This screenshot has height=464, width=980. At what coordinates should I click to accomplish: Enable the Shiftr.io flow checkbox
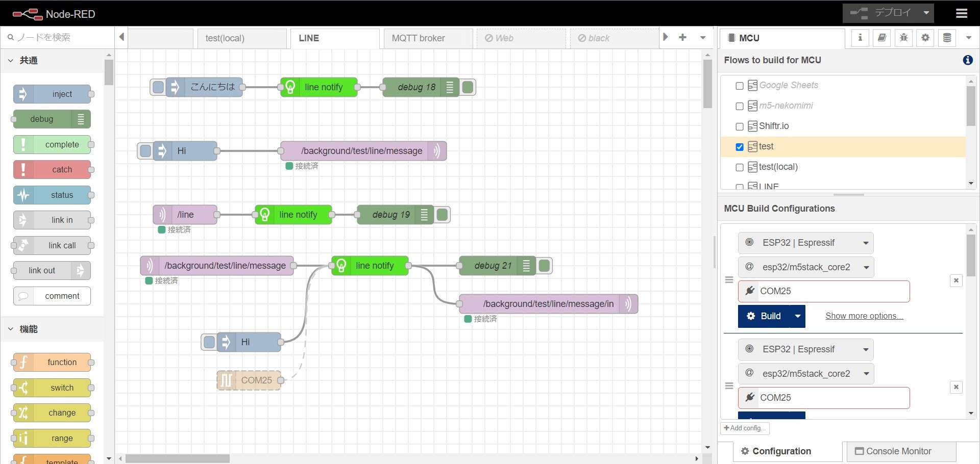point(740,126)
